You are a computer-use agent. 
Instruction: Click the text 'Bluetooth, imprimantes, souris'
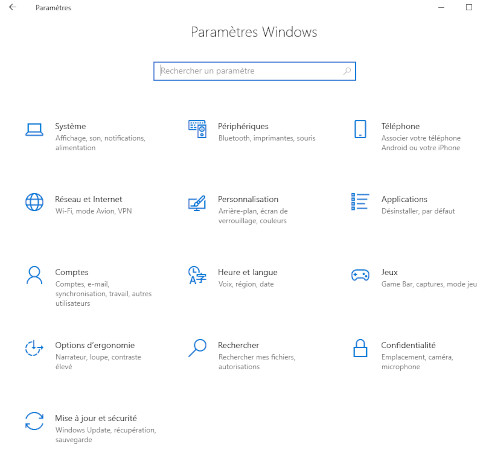[267, 138]
